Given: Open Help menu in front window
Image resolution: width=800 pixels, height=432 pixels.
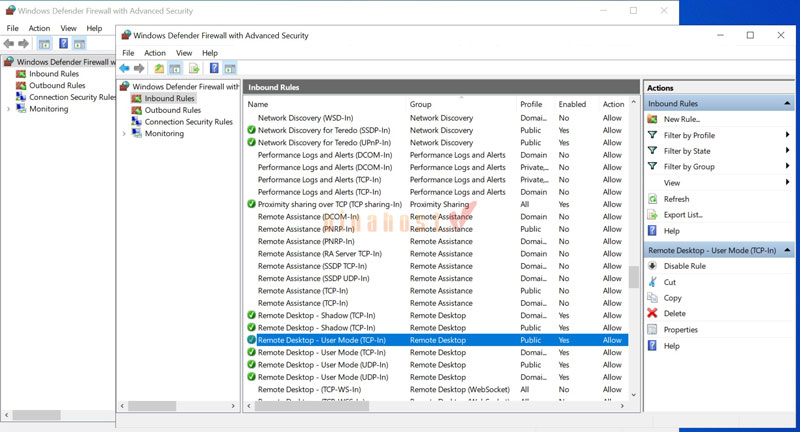Looking at the screenshot, I should (210, 53).
